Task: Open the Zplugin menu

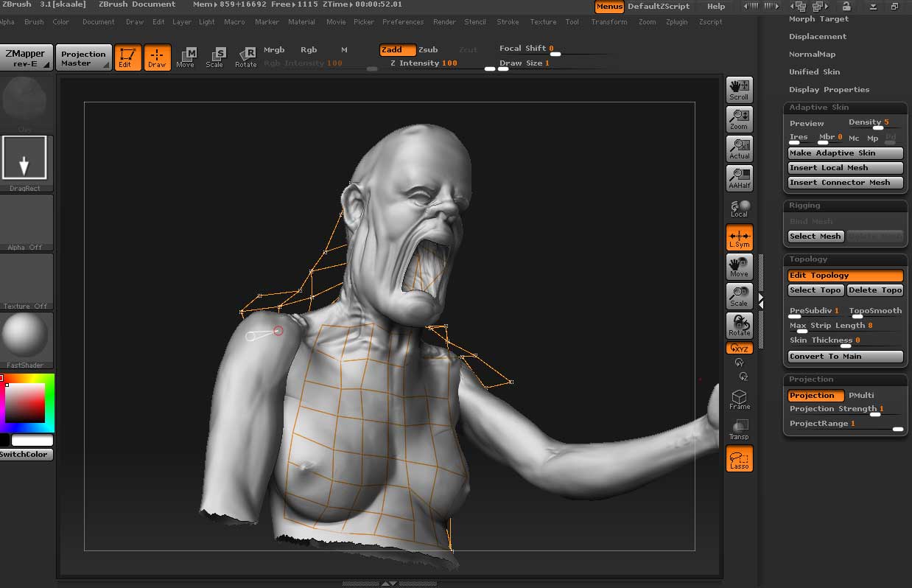Action: point(676,22)
